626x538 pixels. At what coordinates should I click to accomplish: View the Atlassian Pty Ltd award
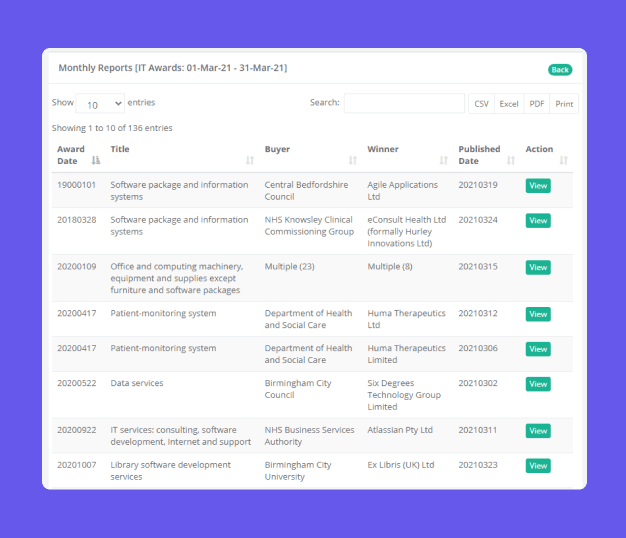[x=538, y=431]
